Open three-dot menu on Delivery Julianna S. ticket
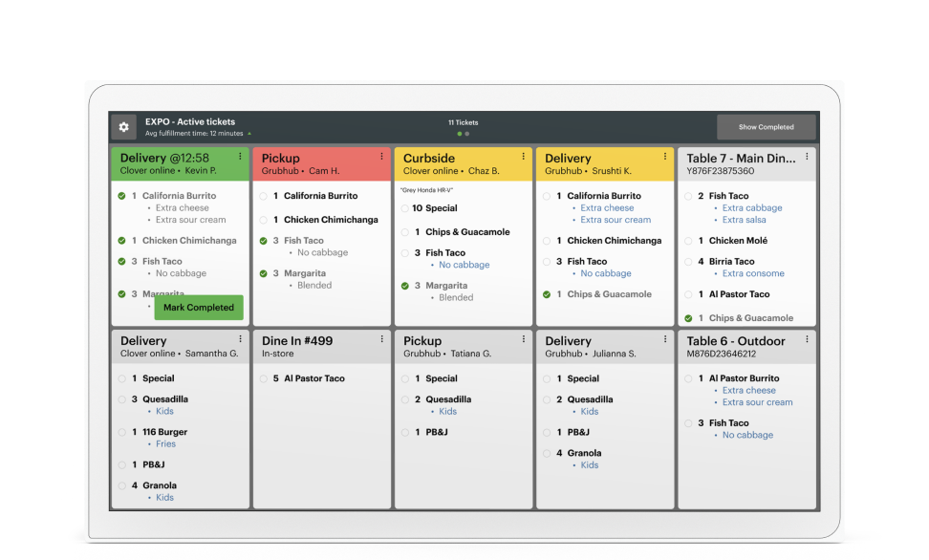Viewport: 929px width, 560px height. click(x=664, y=339)
